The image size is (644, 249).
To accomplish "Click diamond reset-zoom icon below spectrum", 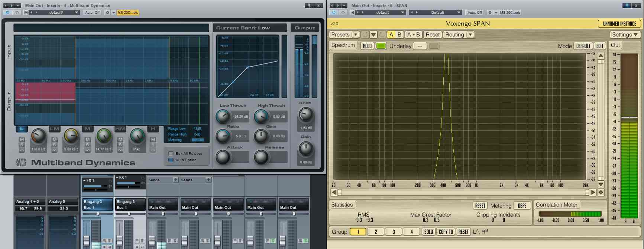I will click(601, 192).
